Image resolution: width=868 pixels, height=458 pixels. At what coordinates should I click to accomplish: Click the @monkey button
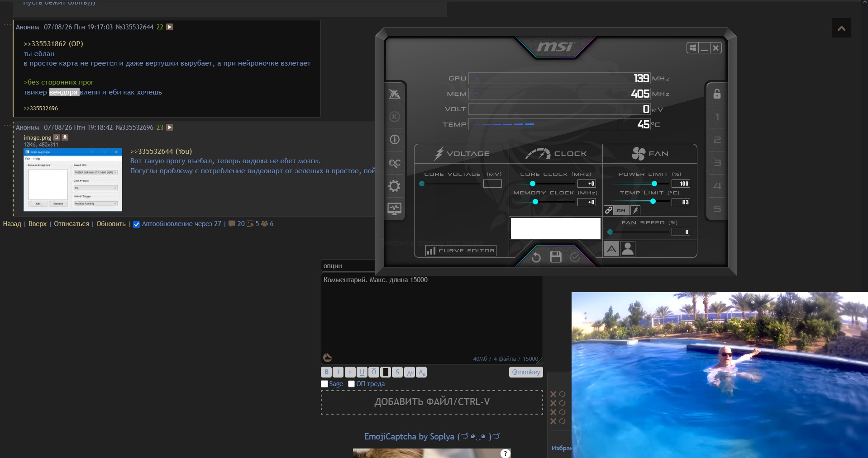coord(526,372)
